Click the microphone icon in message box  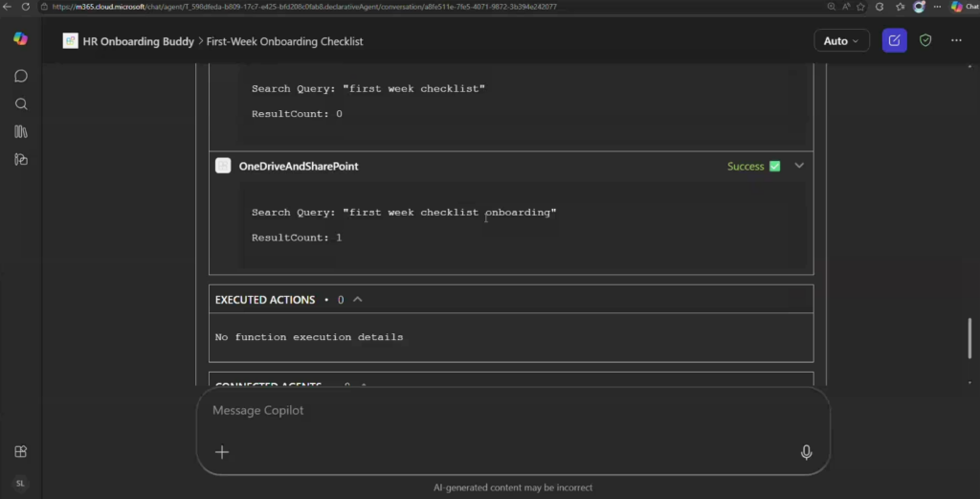click(x=806, y=452)
